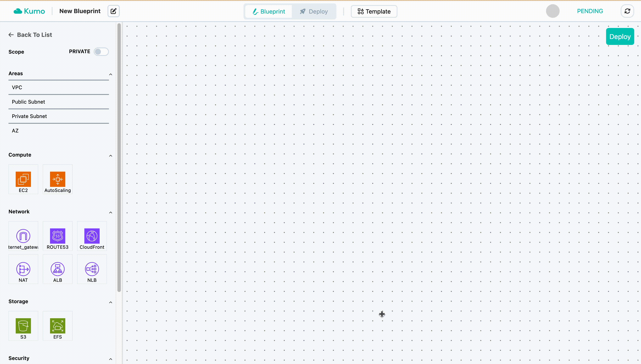The height and width of the screenshot is (364, 641).
Task: Select the EC2 compute icon
Action: click(x=23, y=179)
